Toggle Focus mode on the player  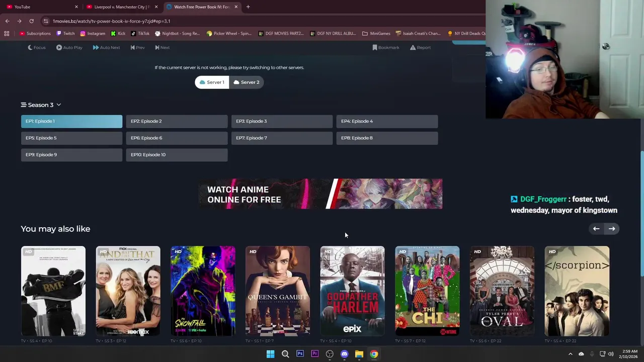[36, 47]
